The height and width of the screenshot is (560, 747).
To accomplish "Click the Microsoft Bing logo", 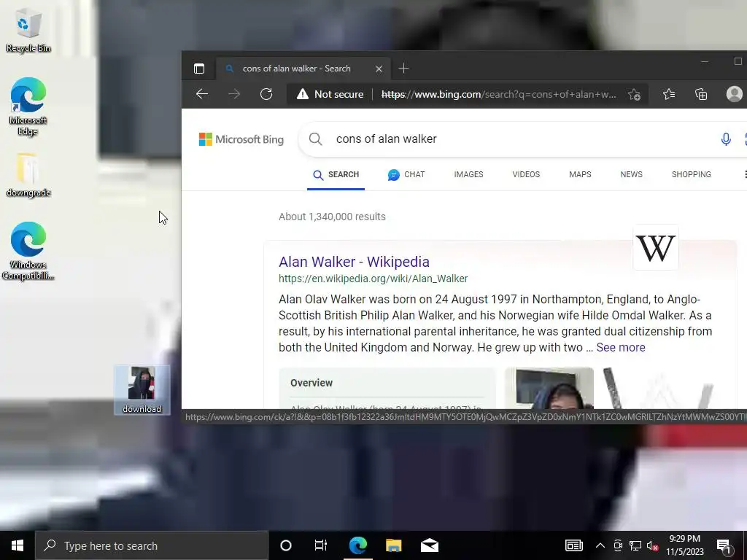I will 241,139.
